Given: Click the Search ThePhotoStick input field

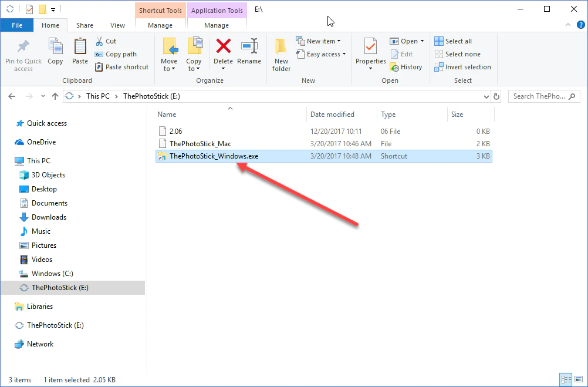Looking at the screenshot, I should [539, 96].
